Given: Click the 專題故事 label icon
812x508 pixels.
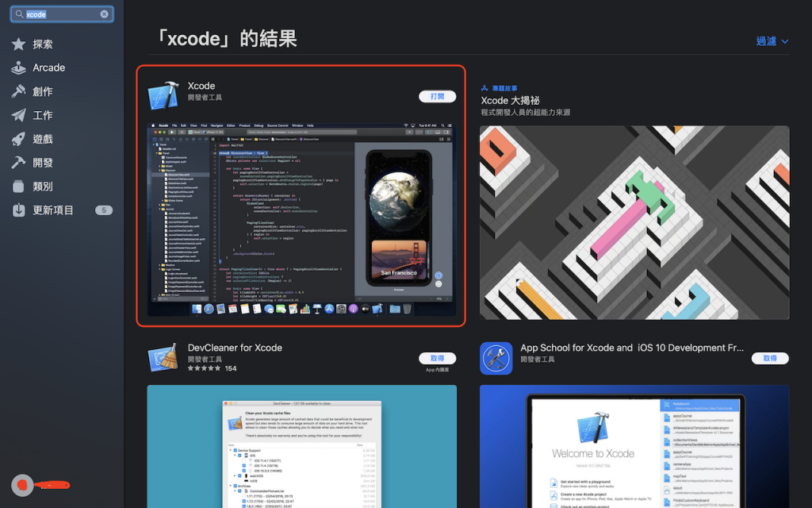Looking at the screenshot, I should click(485, 88).
